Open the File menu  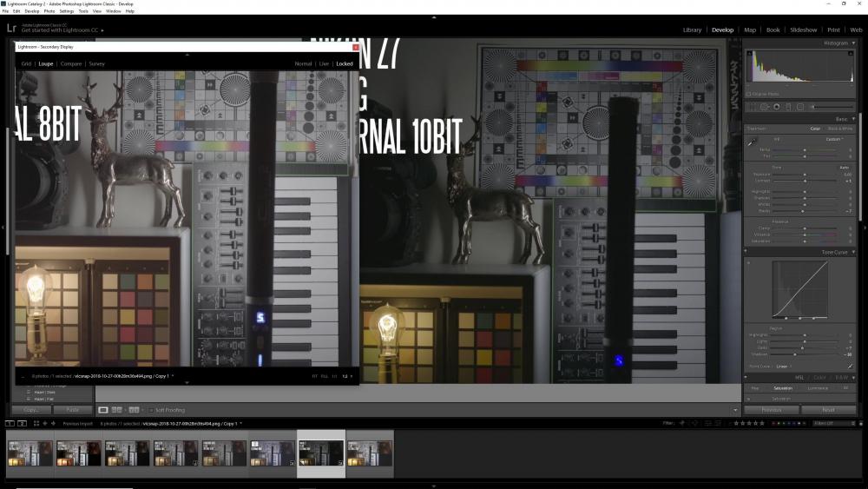click(x=5, y=11)
